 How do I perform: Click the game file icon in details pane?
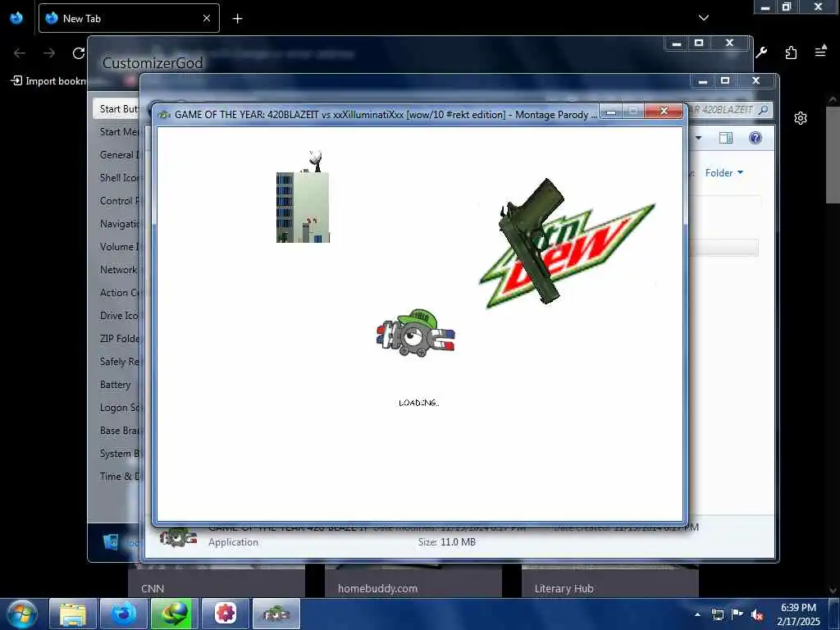click(x=178, y=537)
